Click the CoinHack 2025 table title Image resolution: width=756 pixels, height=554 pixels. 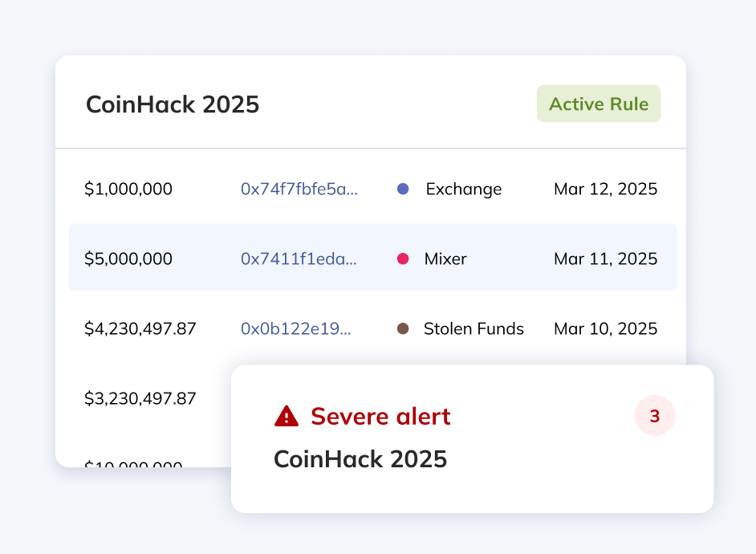point(173,104)
